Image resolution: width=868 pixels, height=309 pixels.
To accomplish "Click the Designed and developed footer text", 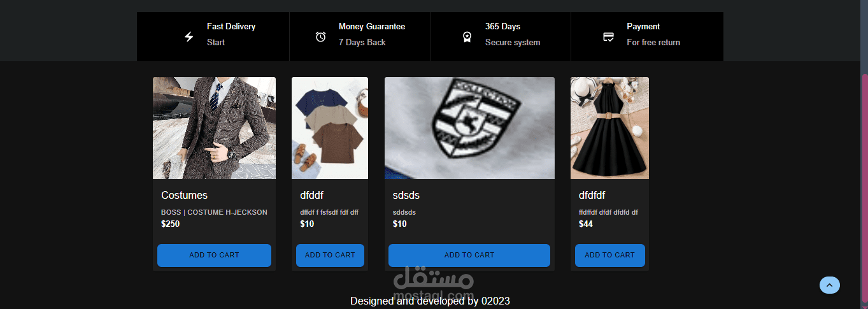I will 430,301.
